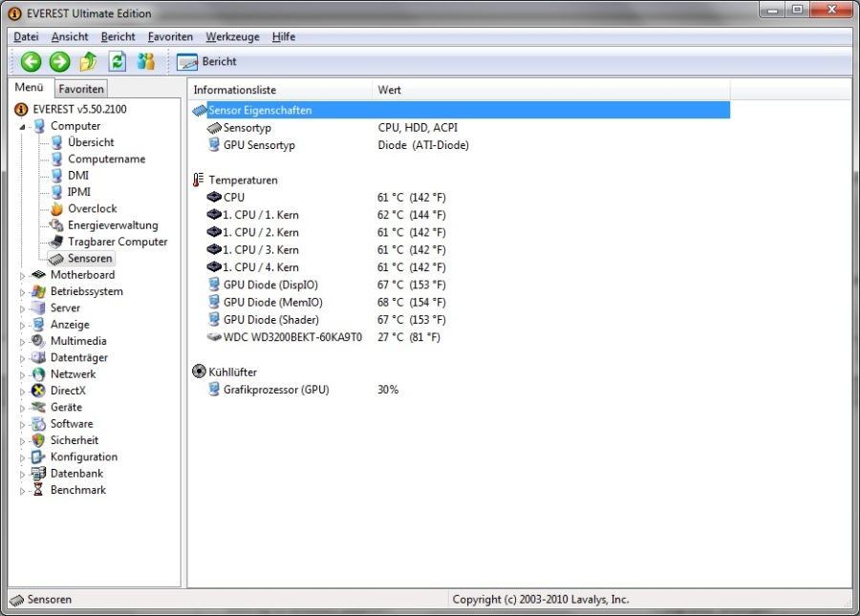Select the EVEREST v5.50.2100 root node
This screenshot has height=616, width=860.
[79, 109]
